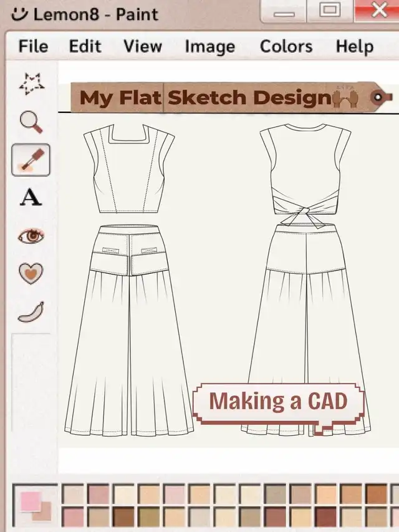Open the File menu
The height and width of the screenshot is (532, 399).
(x=33, y=46)
